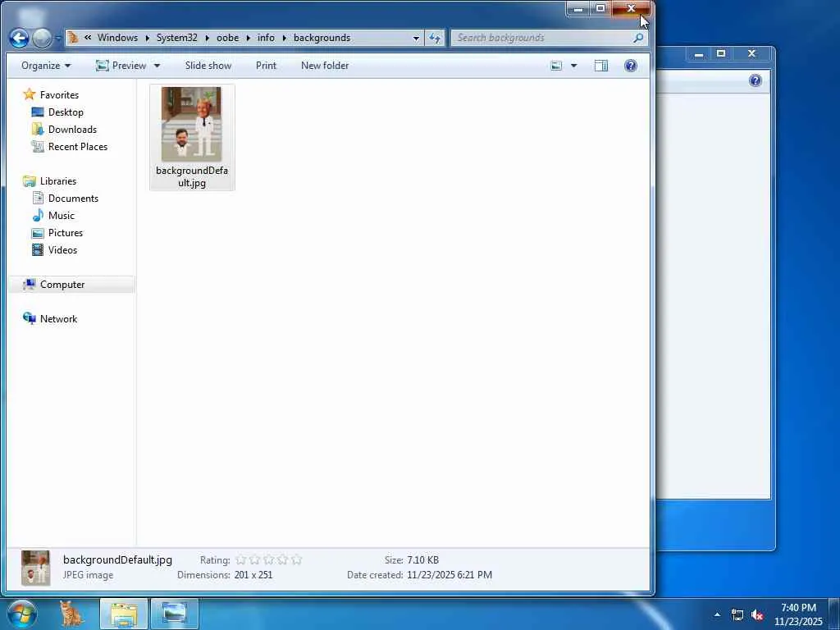Click the Dimensions value 201 x 251
The width and height of the screenshot is (840, 630).
[x=253, y=575]
